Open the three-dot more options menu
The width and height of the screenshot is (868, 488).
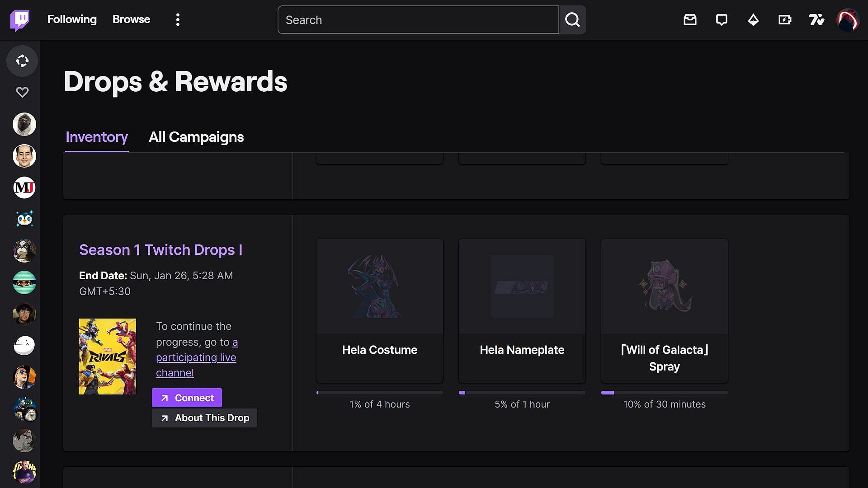click(177, 20)
